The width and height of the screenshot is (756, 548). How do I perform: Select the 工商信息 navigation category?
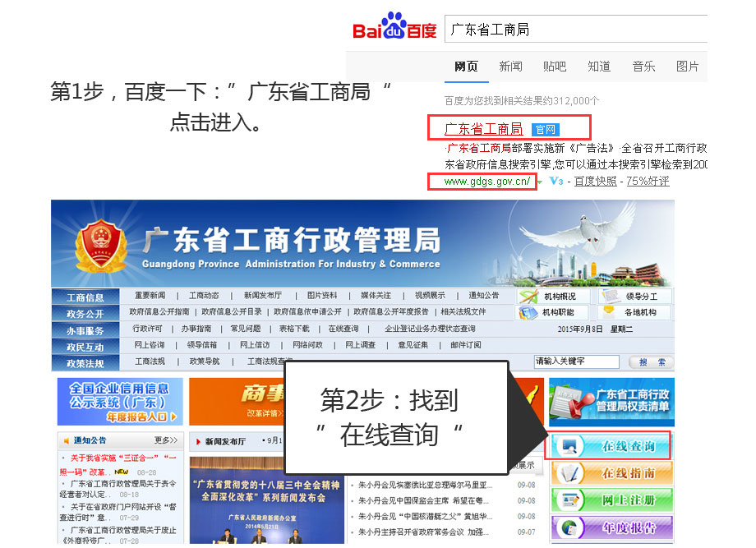tap(85, 297)
